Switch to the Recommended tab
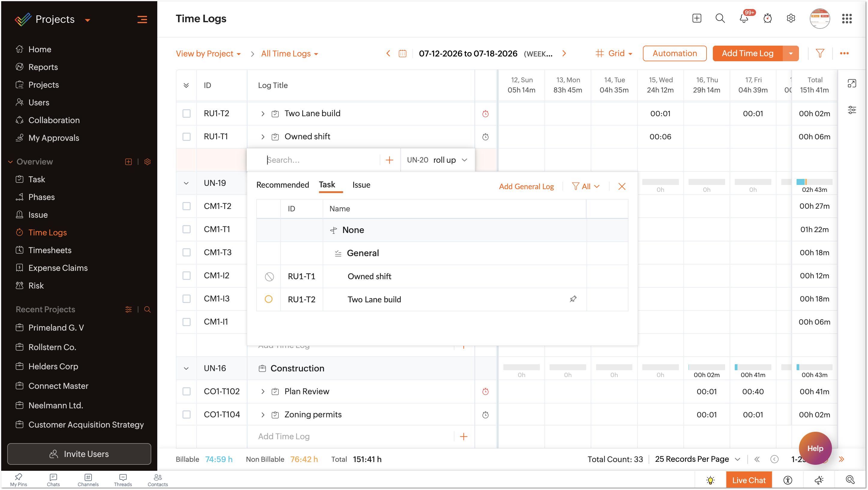868x490 pixels. pyautogui.click(x=282, y=185)
